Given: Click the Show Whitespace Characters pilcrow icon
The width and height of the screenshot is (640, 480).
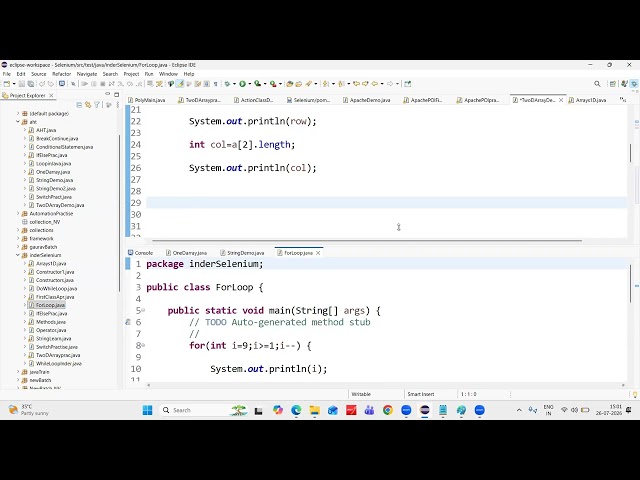Looking at the screenshot, I should click(x=216, y=84).
